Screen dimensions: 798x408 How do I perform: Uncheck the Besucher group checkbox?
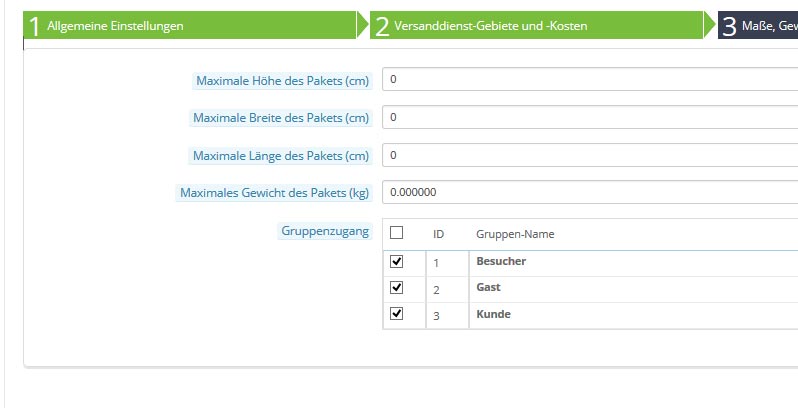[396, 262]
